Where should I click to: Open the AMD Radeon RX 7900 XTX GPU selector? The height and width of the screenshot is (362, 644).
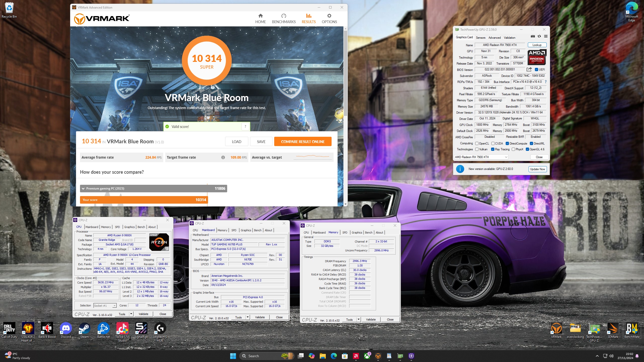pyautogui.click(x=481, y=157)
